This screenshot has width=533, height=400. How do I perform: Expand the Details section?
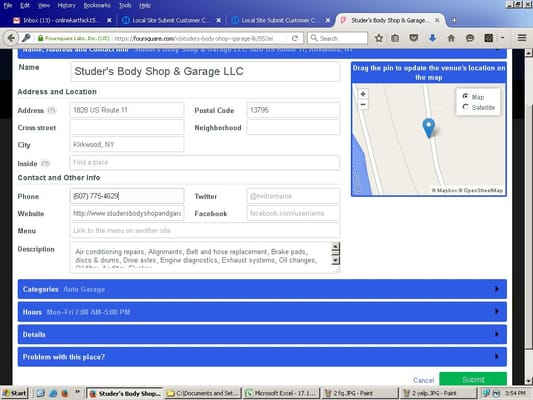(262, 334)
